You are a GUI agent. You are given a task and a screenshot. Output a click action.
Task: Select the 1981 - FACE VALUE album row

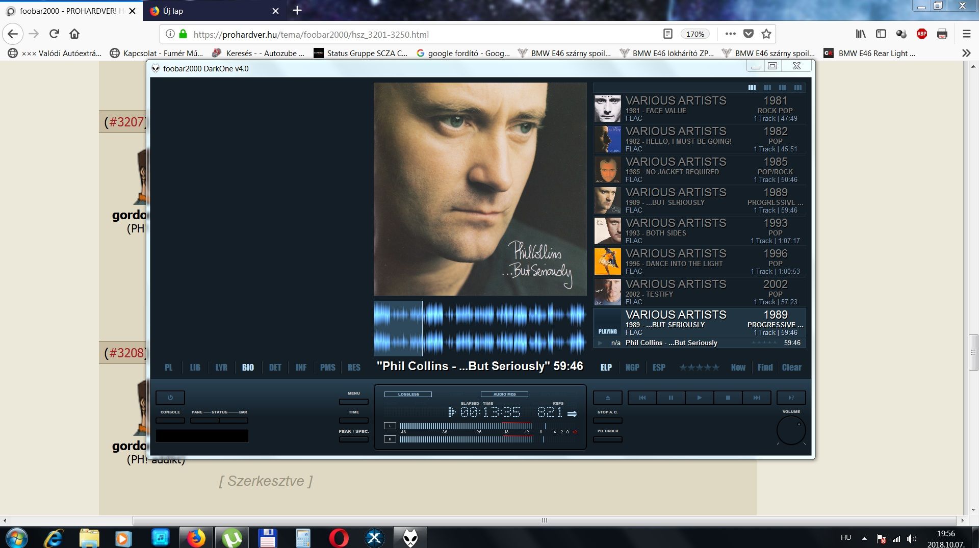point(700,109)
